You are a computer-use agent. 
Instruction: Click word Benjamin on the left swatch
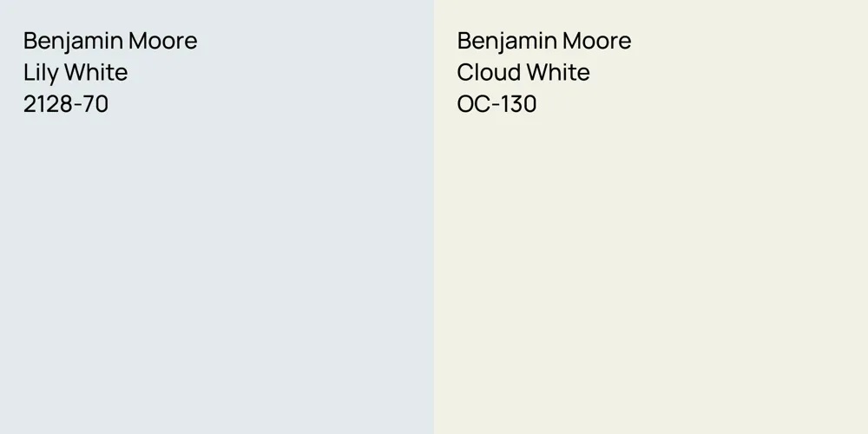[72, 41]
